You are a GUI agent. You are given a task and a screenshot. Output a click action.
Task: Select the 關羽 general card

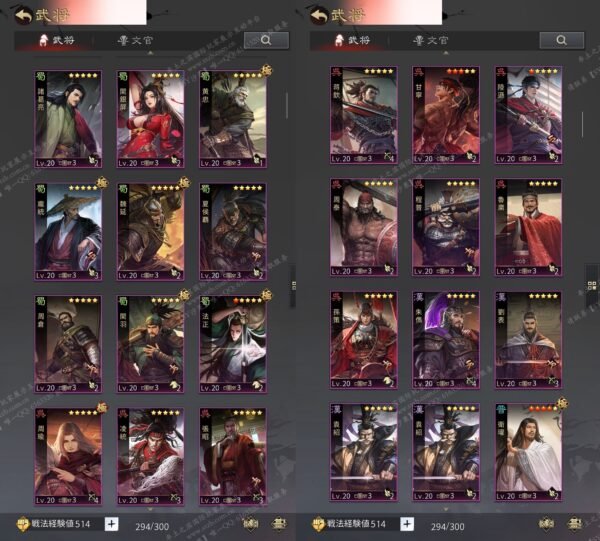(x=150, y=343)
